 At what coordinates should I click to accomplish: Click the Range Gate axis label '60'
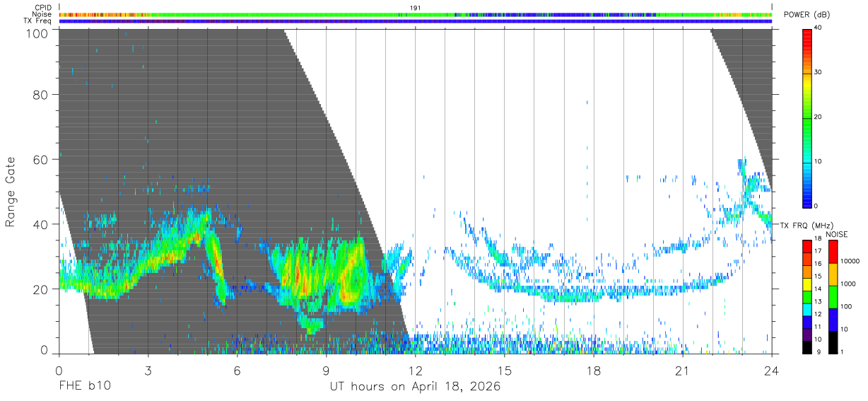tap(40, 160)
